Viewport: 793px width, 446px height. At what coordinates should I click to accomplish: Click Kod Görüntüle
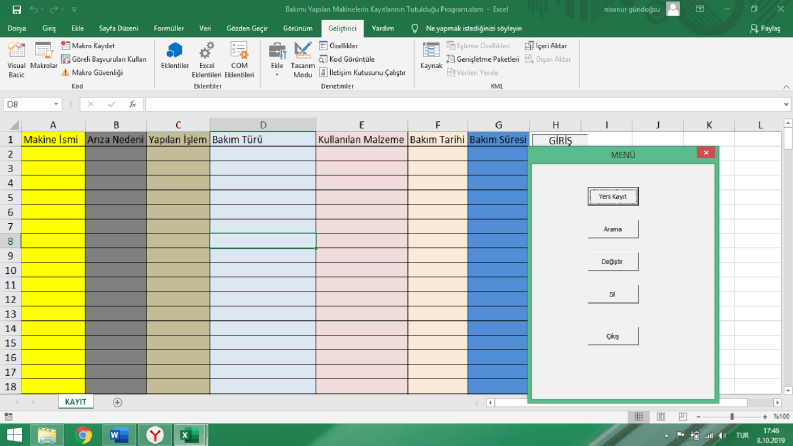[x=347, y=59]
